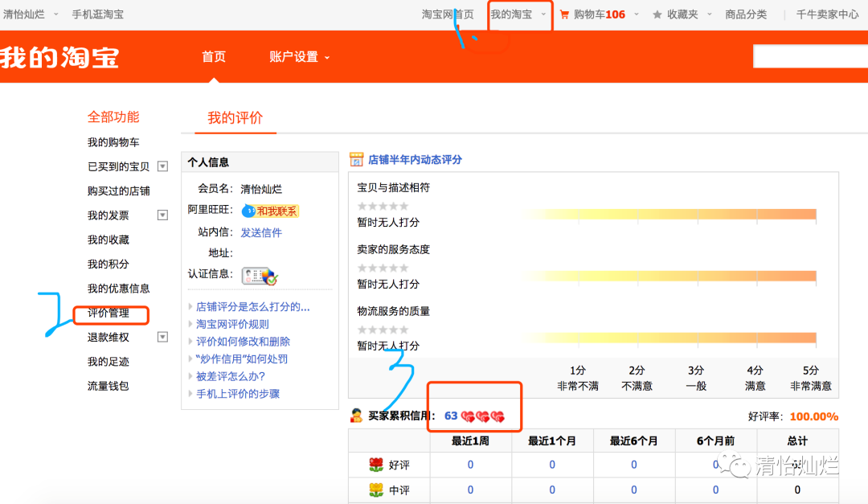The image size is (868, 504).
Task: Click the 认证信息 verification badge icon
Action: click(x=260, y=275)
